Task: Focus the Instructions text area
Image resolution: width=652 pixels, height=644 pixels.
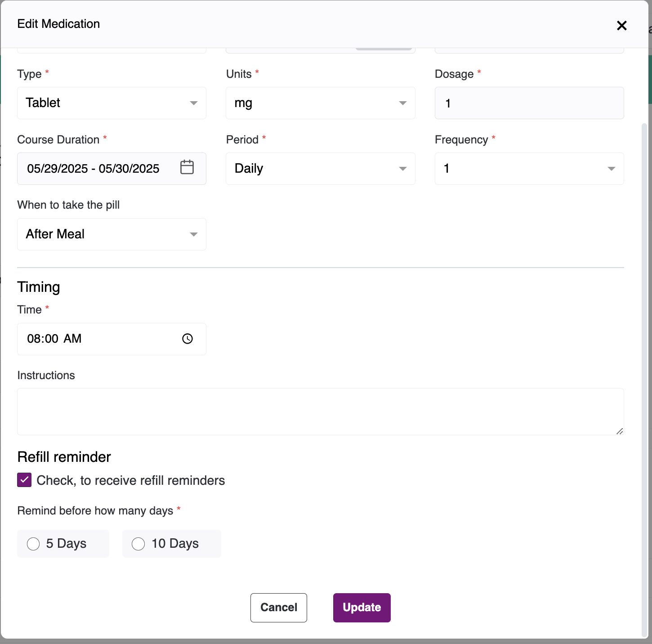Action: pos(320,411)
